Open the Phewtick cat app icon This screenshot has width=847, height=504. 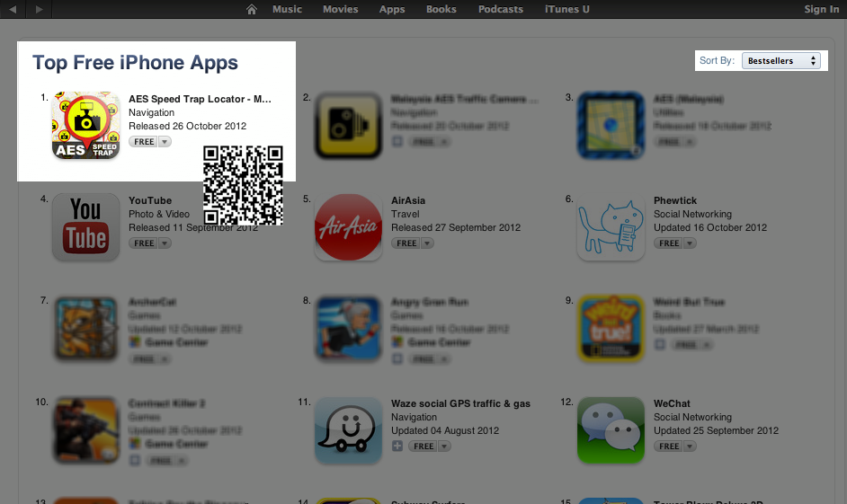pos(611,227)
